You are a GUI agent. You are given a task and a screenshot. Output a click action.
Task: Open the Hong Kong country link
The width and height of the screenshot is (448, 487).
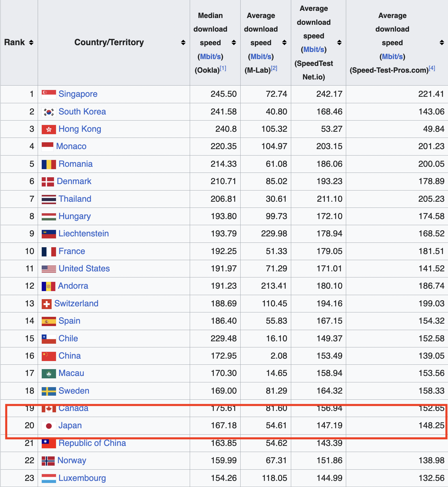[x=80, y=129]
